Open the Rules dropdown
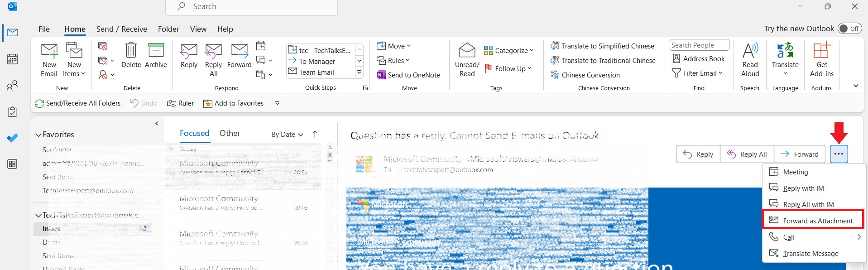Screen dimensions: 868x270 pos(393,60)
